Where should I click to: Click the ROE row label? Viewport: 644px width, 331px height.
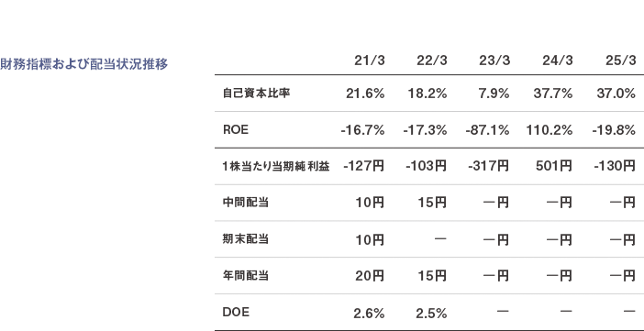point(236,130)
